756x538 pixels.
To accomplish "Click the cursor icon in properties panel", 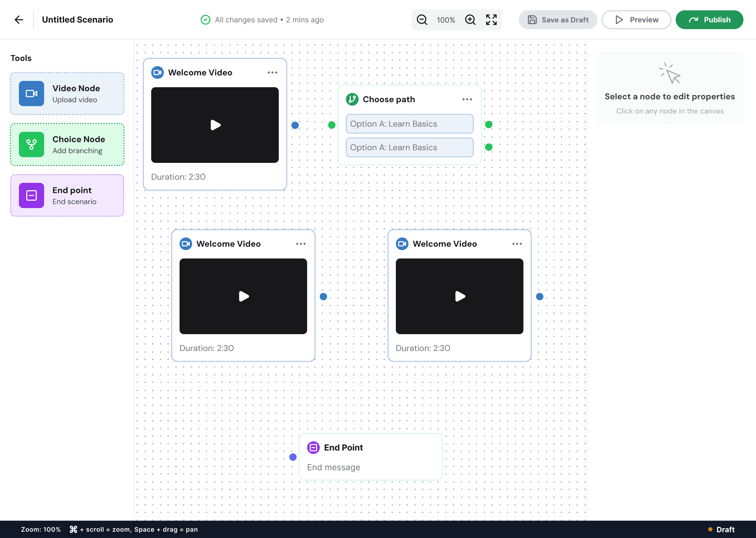I will coord(670,73).
